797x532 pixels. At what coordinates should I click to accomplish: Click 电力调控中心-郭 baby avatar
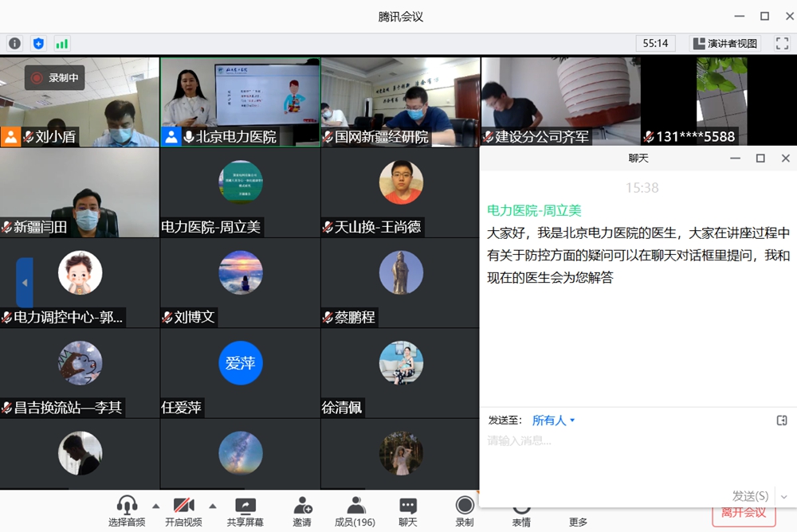pyautogui.click(x=80, y=273)
